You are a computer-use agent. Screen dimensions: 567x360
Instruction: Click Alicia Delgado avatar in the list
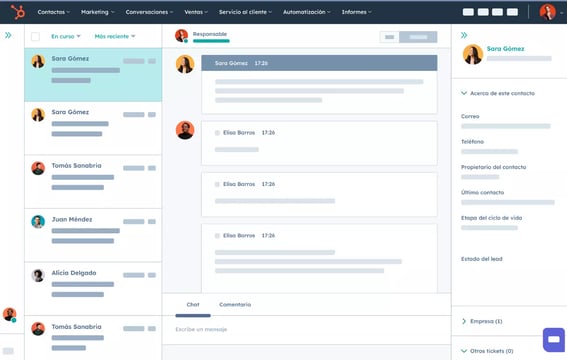point(38,275)
